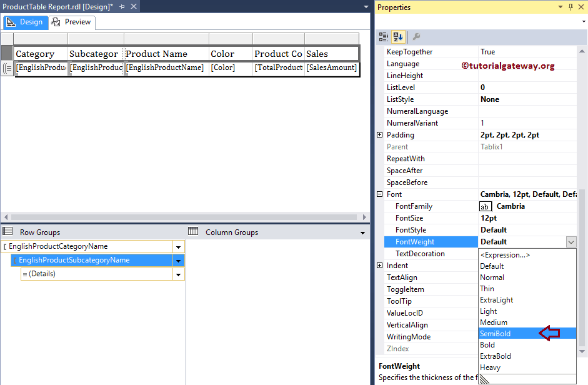The image size is (588, 385).
Task: Click the Row Groups panel list icon
Action: tap(6, 232)
